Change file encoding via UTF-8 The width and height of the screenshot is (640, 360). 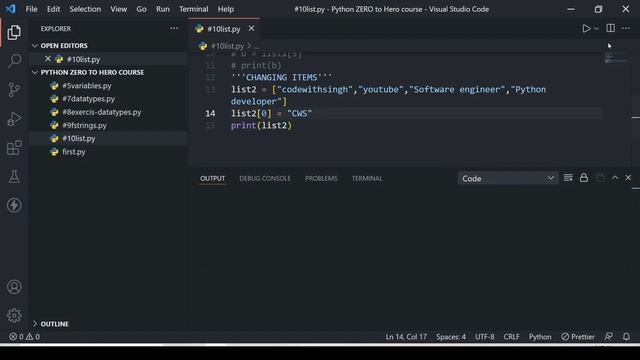click(484, 337)
